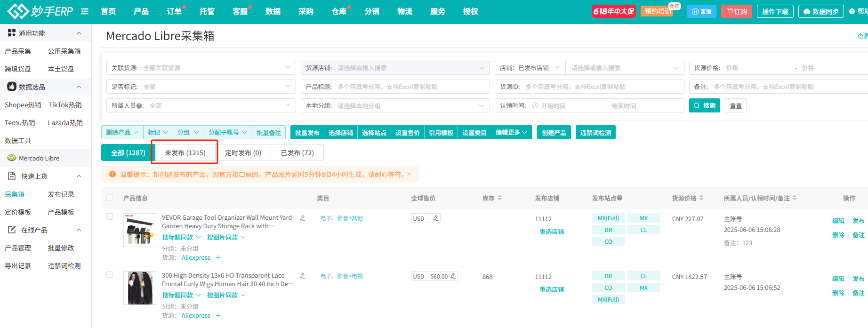This screenshot has height=328, width=868.
Task: Open the 是否标记 dropdown
Action: [x=201, y=87]
